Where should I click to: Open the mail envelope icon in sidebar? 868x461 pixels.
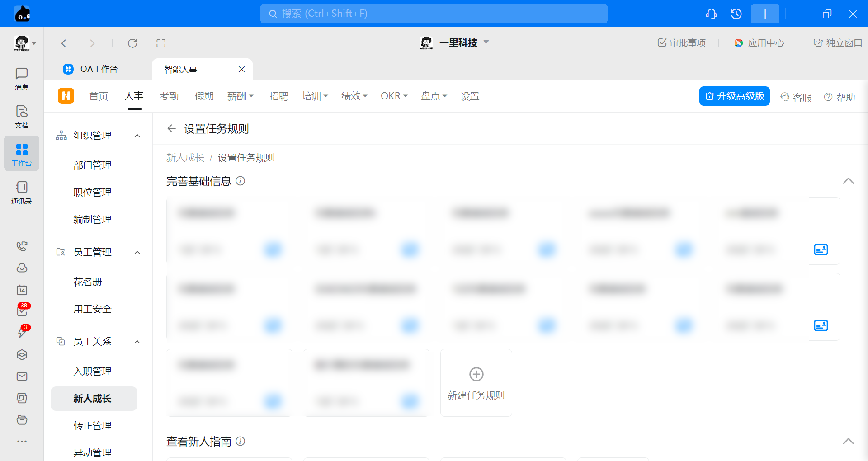(22, 376)
